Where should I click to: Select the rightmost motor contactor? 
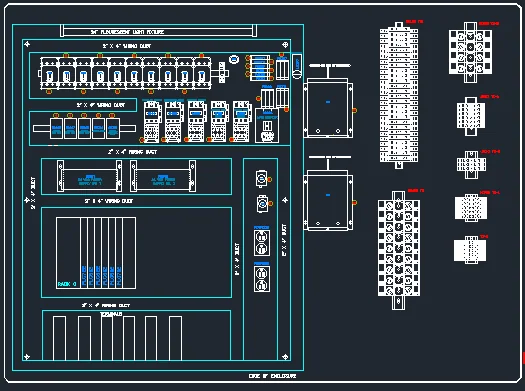tap(242, 122)
